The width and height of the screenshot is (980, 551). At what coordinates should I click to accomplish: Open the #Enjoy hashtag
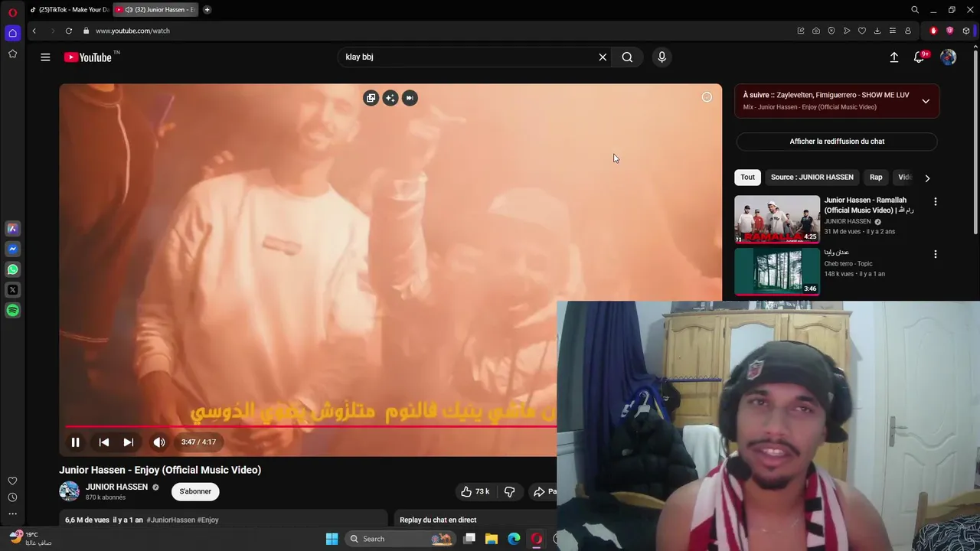coord(208,520)
